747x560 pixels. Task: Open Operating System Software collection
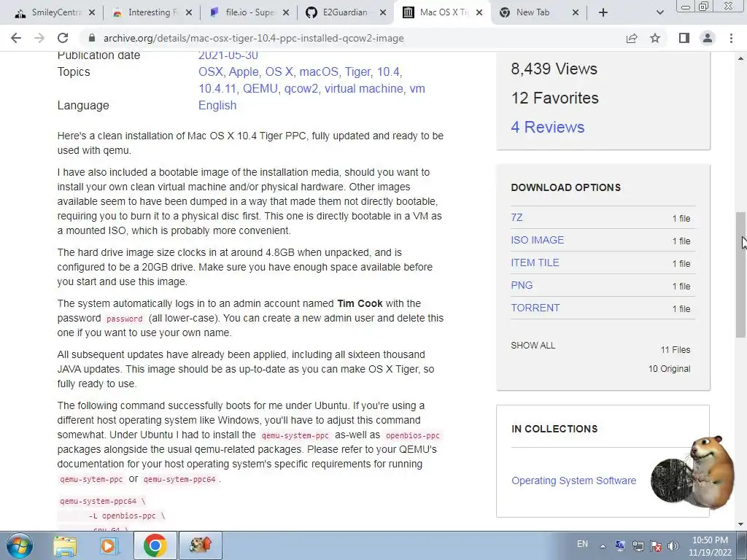573,481
